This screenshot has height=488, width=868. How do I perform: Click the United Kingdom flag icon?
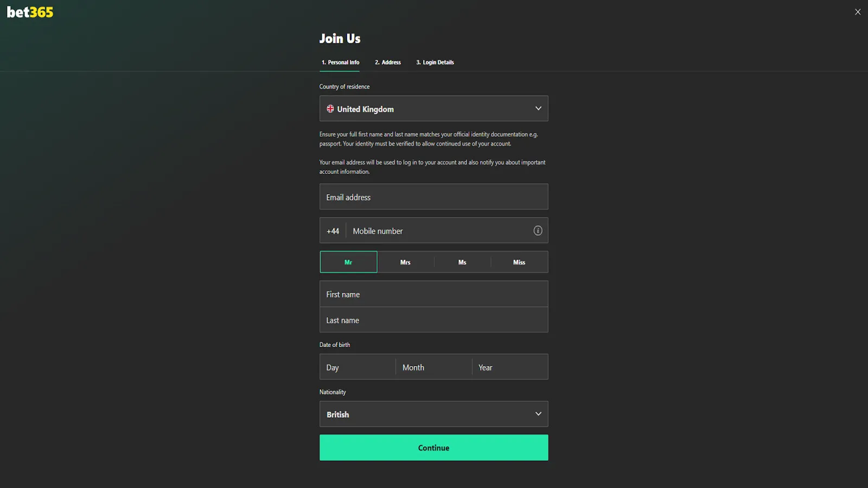click(x=330, y=108)
